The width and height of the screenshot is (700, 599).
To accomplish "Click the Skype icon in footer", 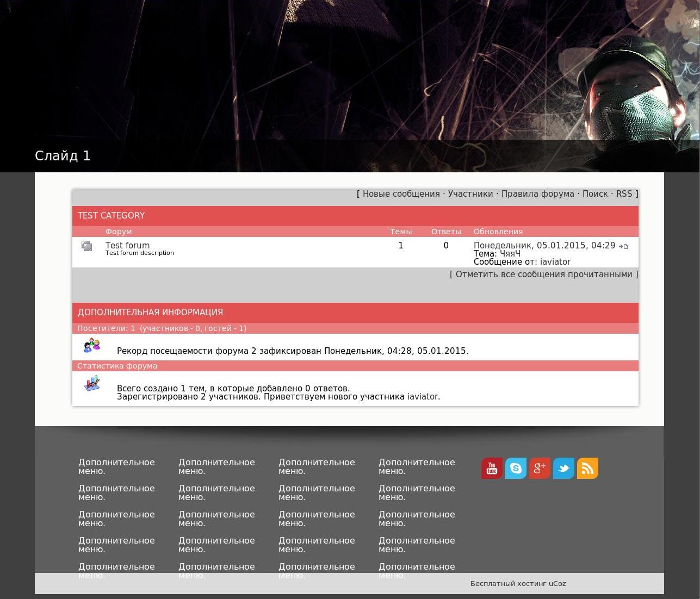I will click(x=516, y=468).
